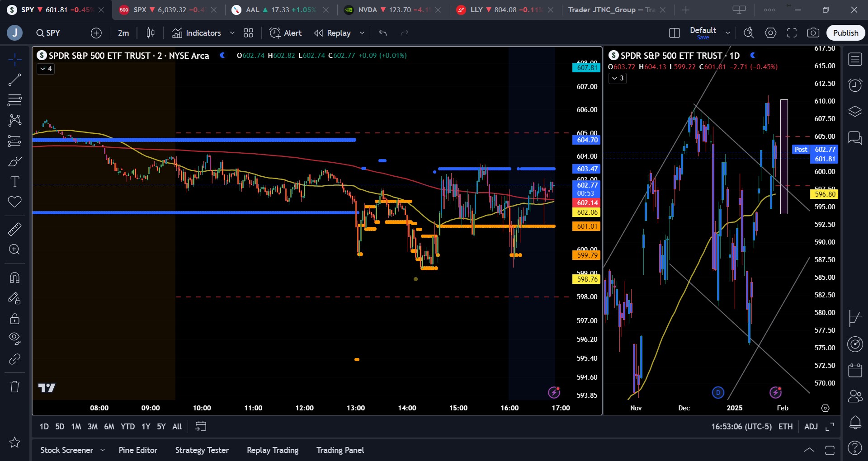Open indicator templates grid
This screenshot has height=461, width=868.
[x=249, y=33]
